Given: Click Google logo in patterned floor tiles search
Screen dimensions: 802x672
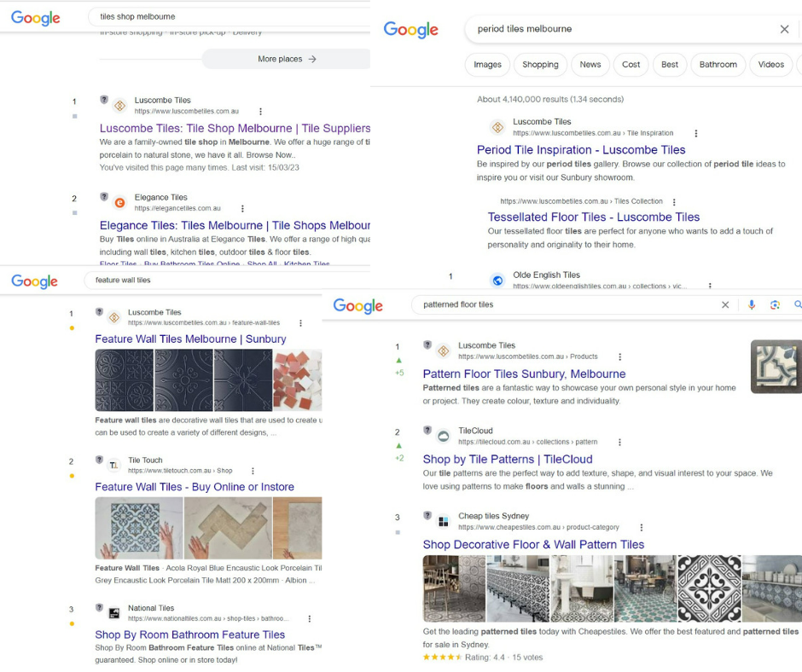Looking at the screenshot, I should pyautogui.click(x=357, y=306).
